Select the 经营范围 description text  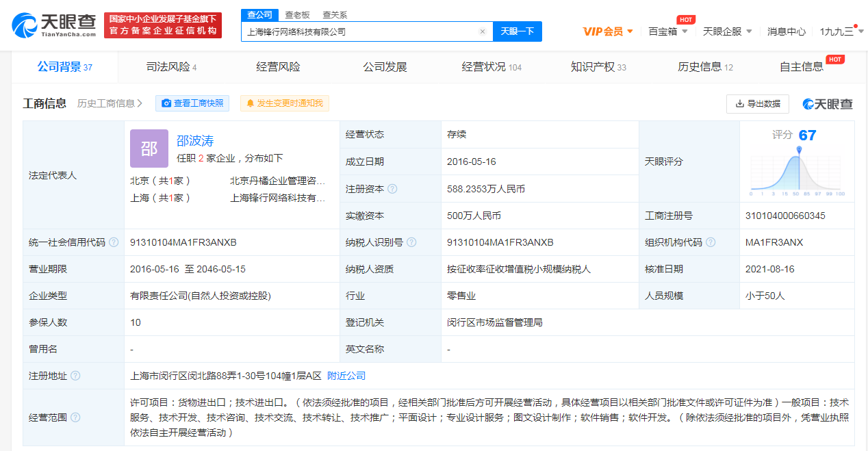pos(489,417)
